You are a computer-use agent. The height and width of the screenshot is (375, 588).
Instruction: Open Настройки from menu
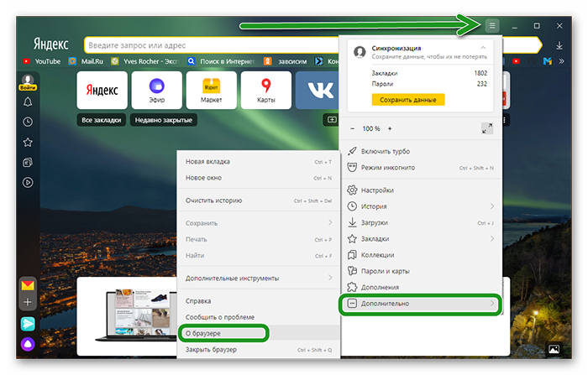coord(420,190)
